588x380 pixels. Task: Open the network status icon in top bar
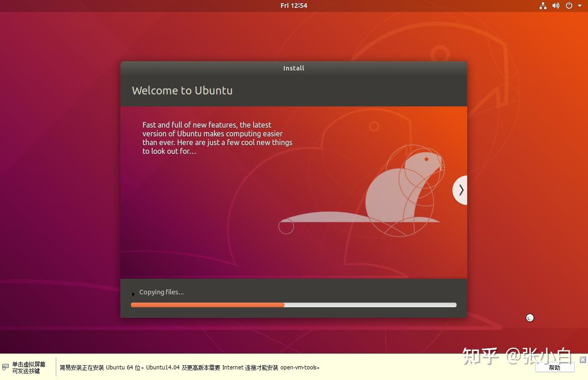pyautogui.click(x=543, y=6)
